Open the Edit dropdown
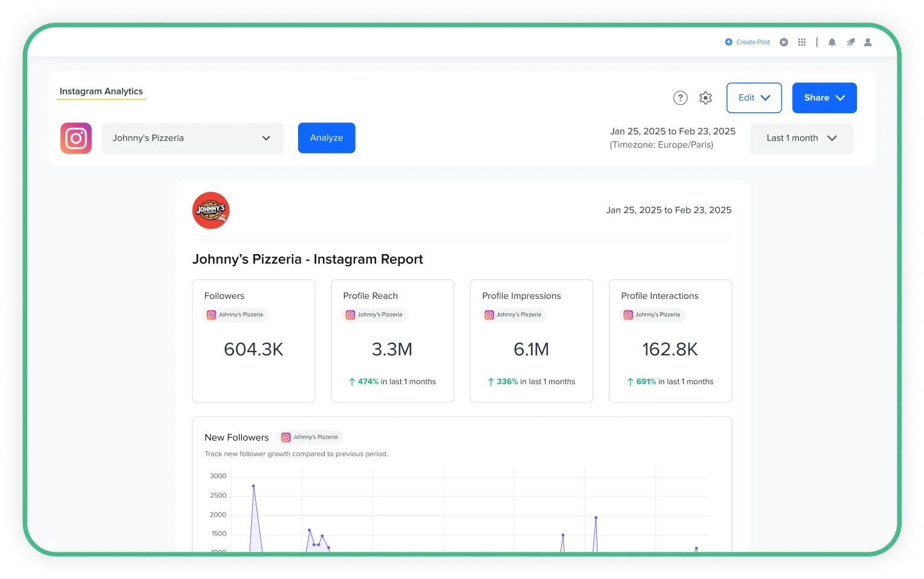The image size is (924, 579). pyautogui.click(x=754, y=98)
